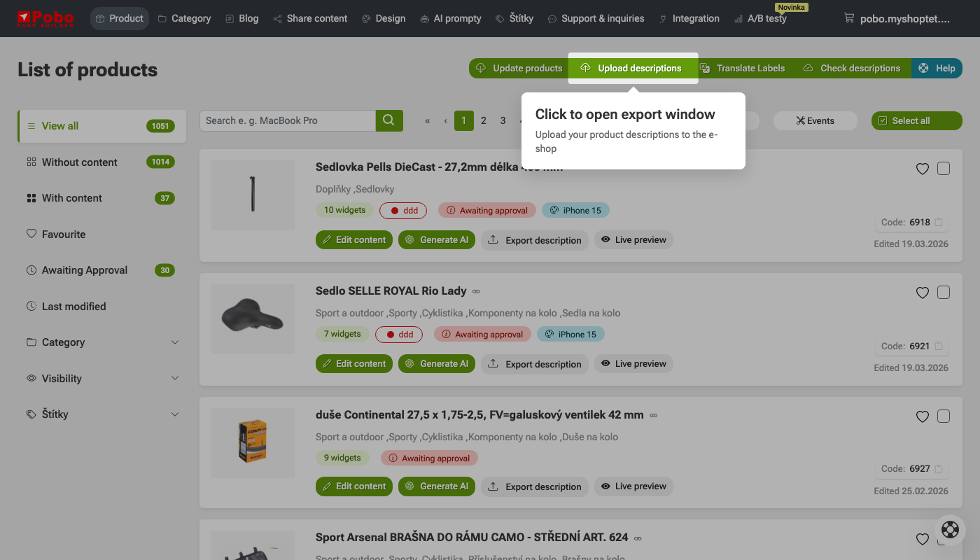Click the Pobo Page Builder logo
Viewport: 980px width, 560px height.
(46, 18)
